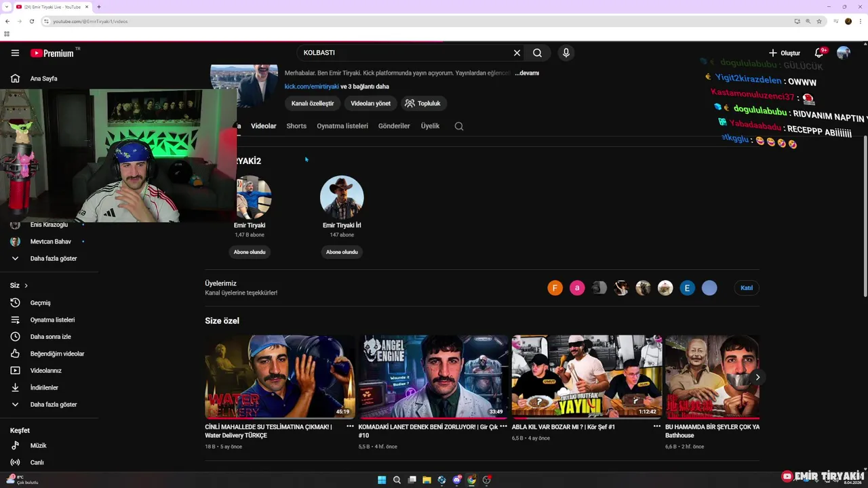The image size is (868, 488).
Task: Open the Oluştur create menu
Action: (785, 53)
